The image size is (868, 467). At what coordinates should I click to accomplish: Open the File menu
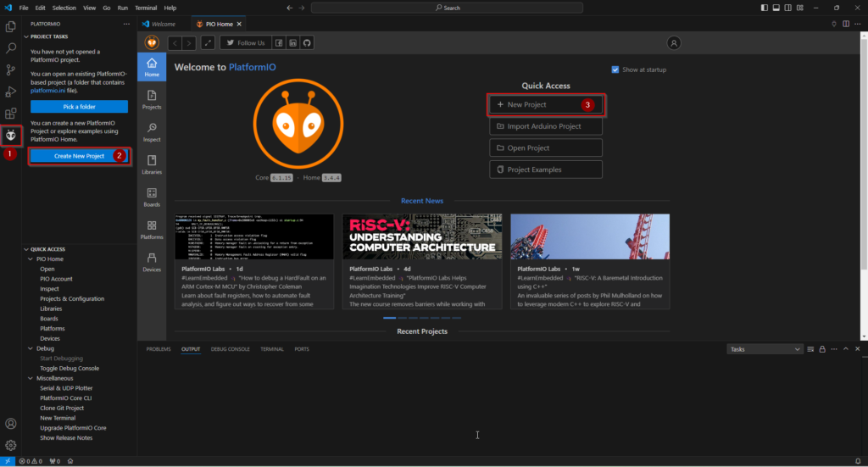click(x=24, y=8)
